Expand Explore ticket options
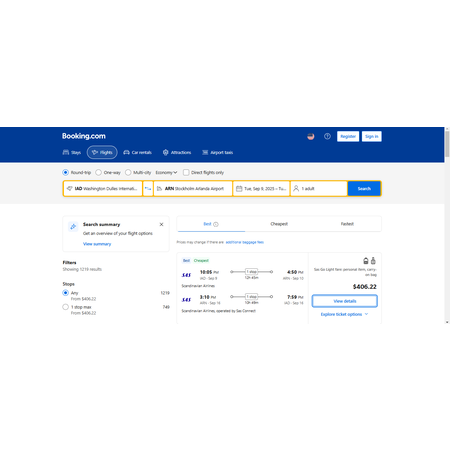 pos(344,314)
